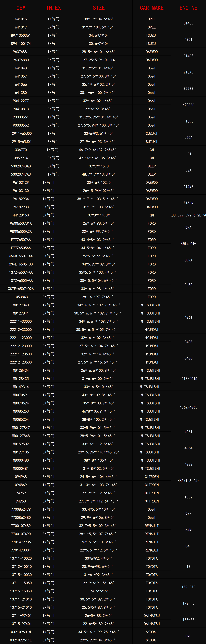
Task: Click OEM number 7700862479
Action: click(x=21, y=509)
